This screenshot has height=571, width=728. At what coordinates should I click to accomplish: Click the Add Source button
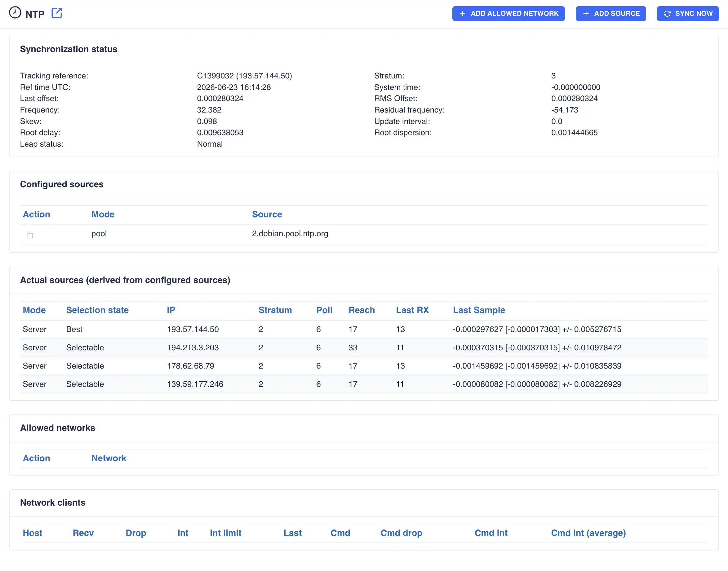pos(610,14)
